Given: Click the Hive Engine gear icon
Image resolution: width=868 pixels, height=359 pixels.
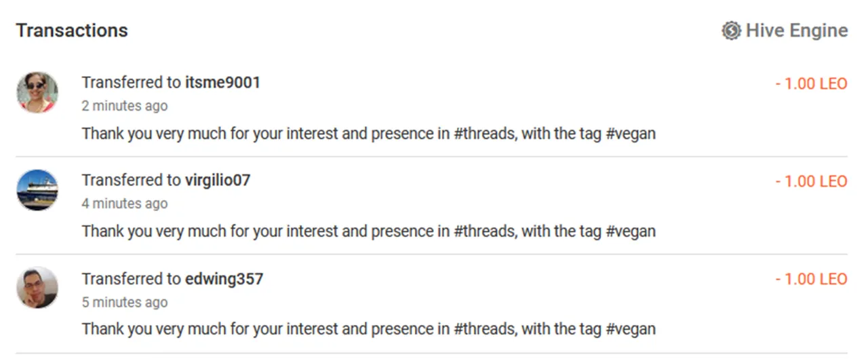Looking at the screenshot, I should pyautogui.click(x=730, y=31).
